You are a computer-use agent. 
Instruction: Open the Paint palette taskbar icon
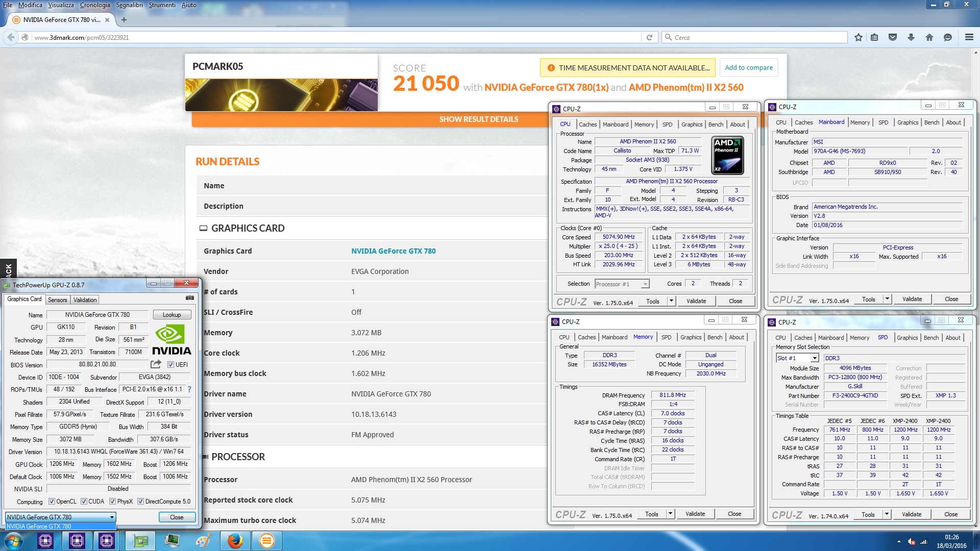pos(203,541)
